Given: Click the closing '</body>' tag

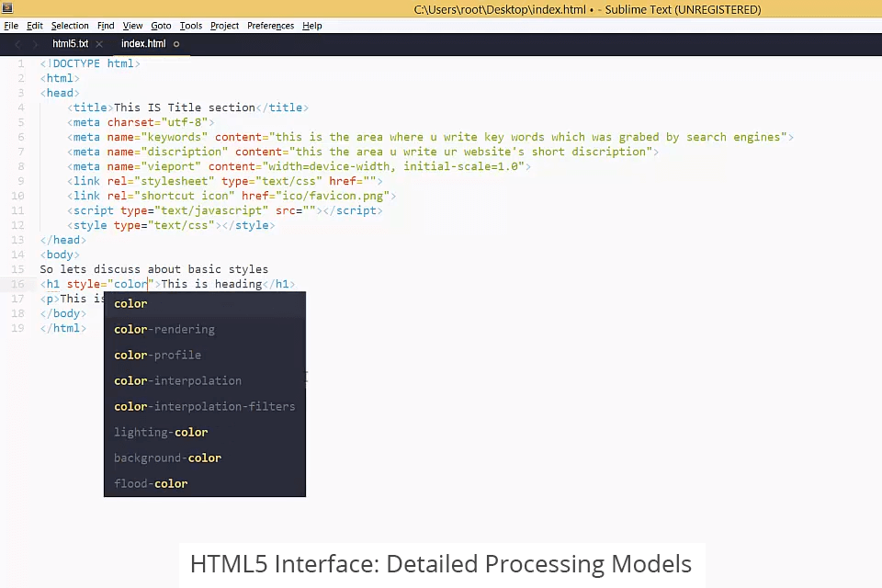Looking at the screenshot, I should coord(63,313).
